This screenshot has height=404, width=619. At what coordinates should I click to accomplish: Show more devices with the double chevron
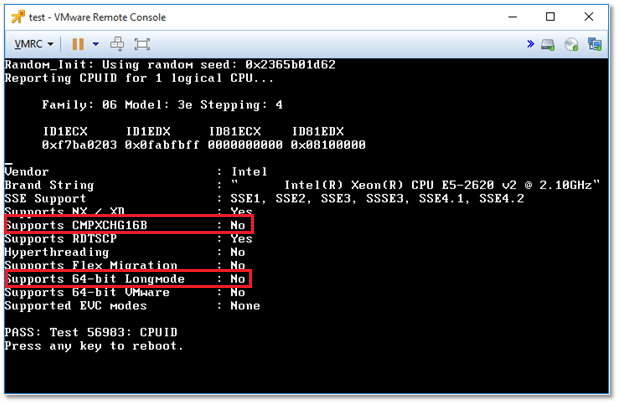pyautogui.click(x=531, y=44)
